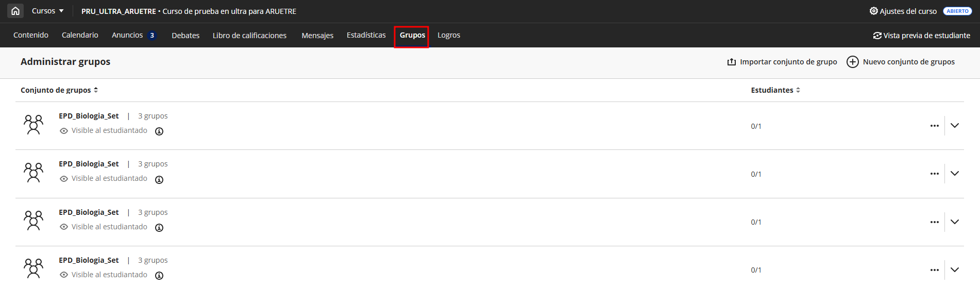
Task: Go to Anuncios tab
Action: pos(127,35)
